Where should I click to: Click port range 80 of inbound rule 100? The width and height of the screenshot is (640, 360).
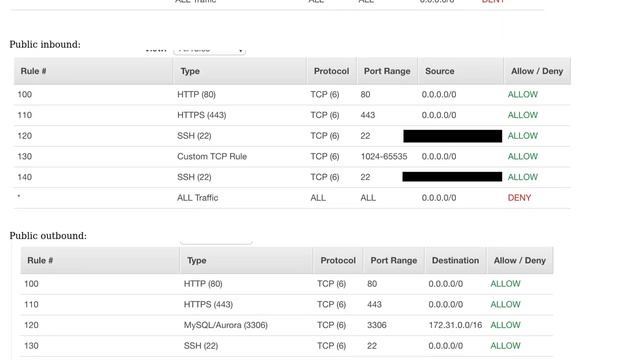pyautogui.click(x=365, y=94)
